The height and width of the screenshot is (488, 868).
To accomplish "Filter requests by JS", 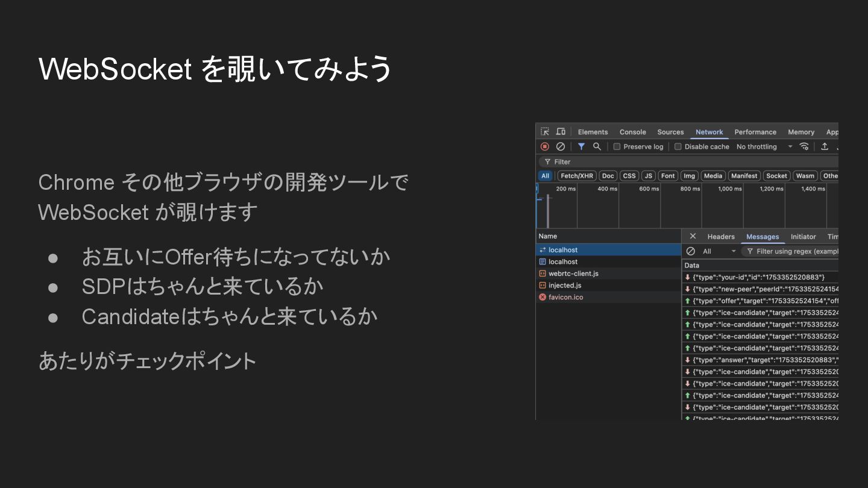I will [649, 176].
